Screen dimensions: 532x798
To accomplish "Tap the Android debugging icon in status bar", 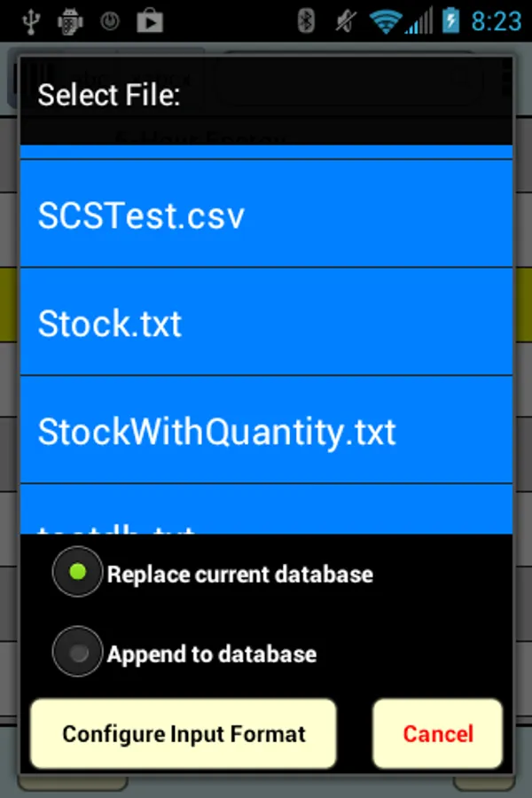I will click(69, 20).
